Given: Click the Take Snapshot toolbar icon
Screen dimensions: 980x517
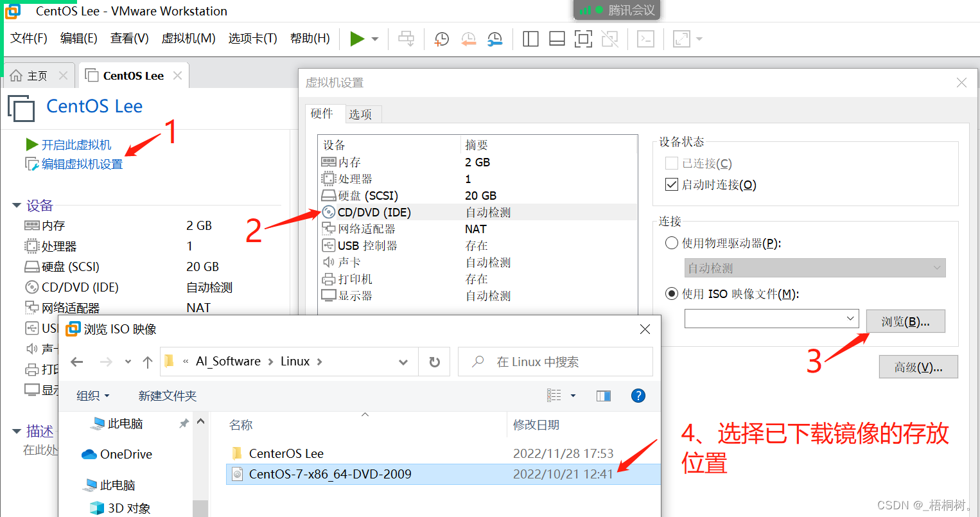Looking at the screenshot, I should [442, 39].
